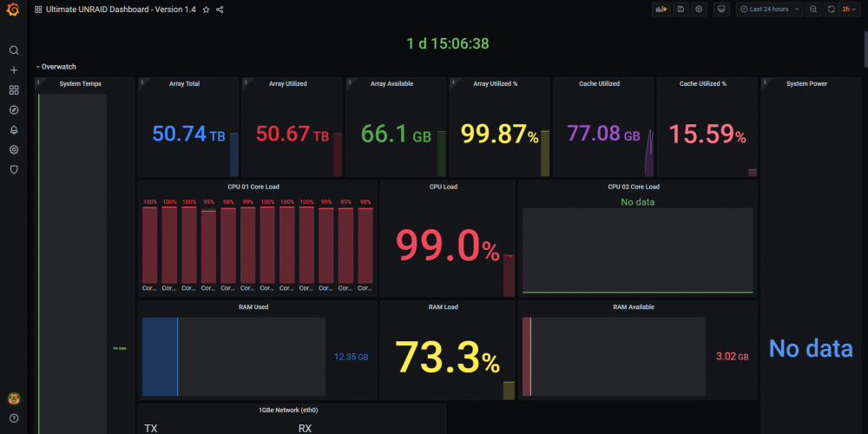Open the Grafana home logo
868x434 pixels.
coord(13,10)
